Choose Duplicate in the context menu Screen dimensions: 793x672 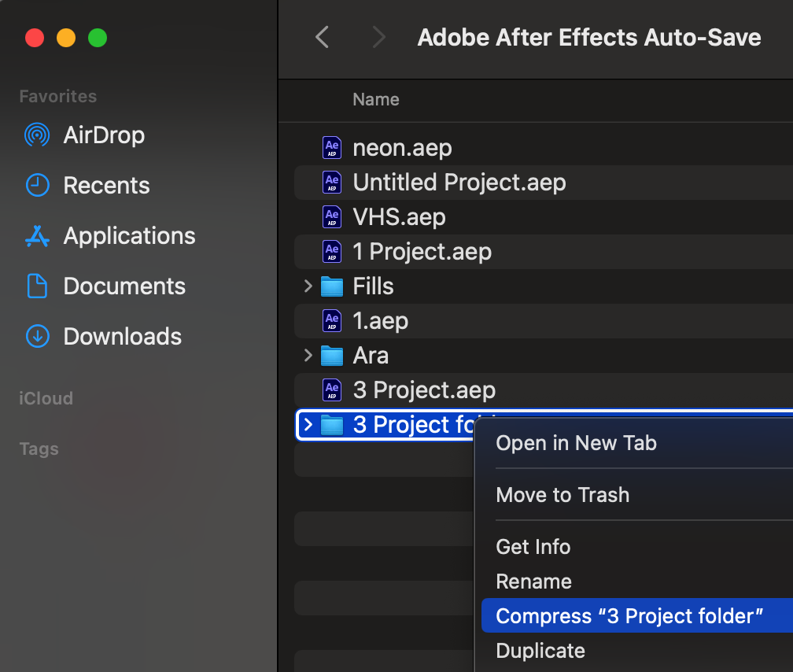pos(540,651)
